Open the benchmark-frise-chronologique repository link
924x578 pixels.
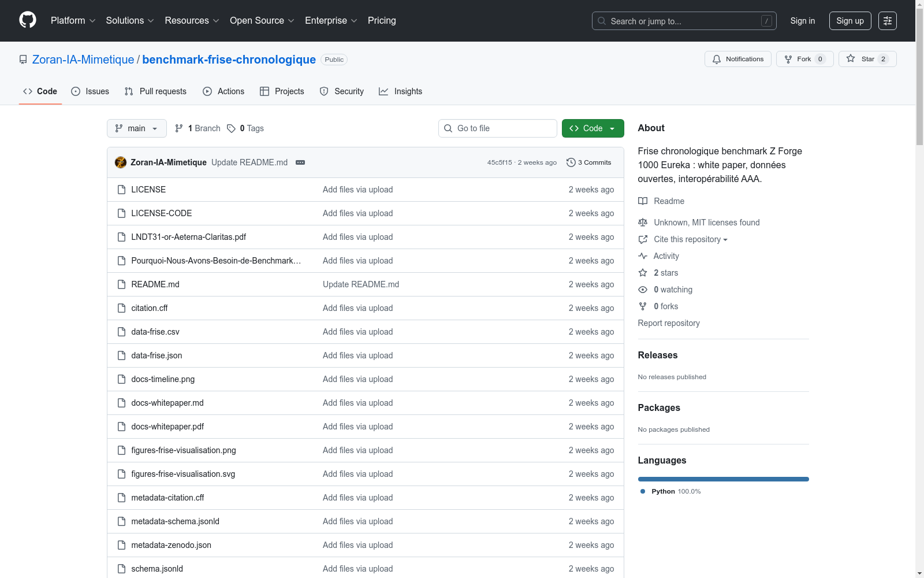[229, 60]
